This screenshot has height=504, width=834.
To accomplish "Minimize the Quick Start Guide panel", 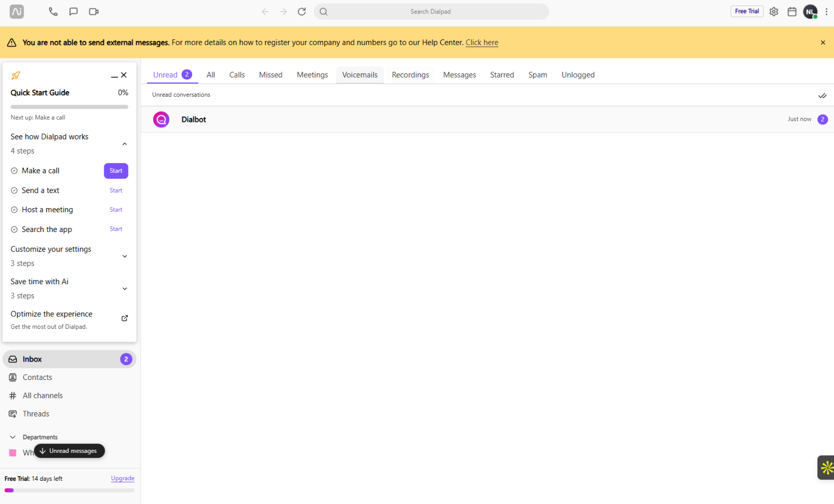I will click(x=114, y=75).
